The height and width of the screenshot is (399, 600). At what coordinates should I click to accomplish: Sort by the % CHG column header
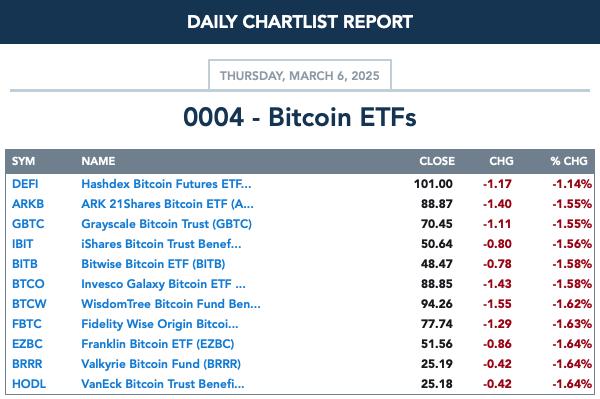(569, 161)
